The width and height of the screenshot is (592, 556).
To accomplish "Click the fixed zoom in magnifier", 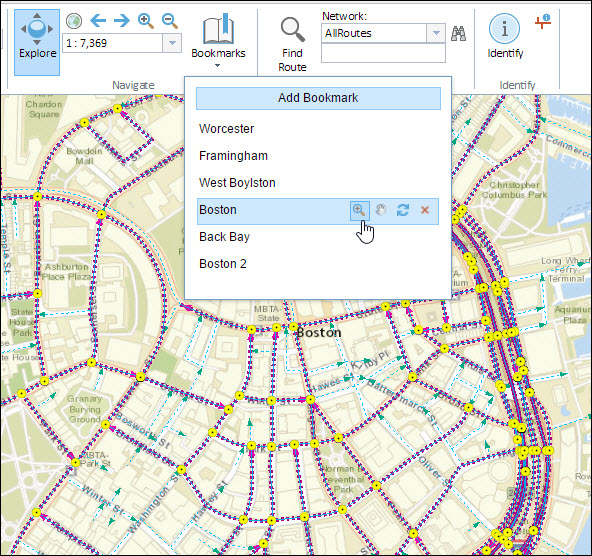I will 146,21.
